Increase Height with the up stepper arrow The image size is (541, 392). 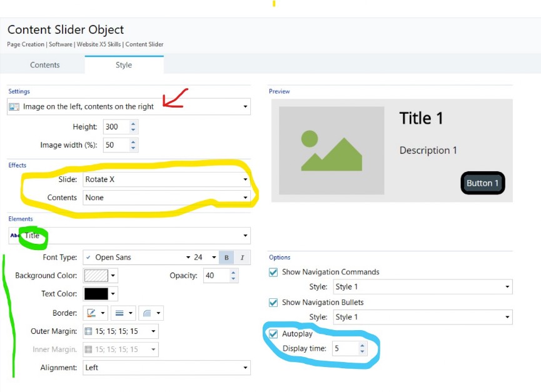point(133,123)
